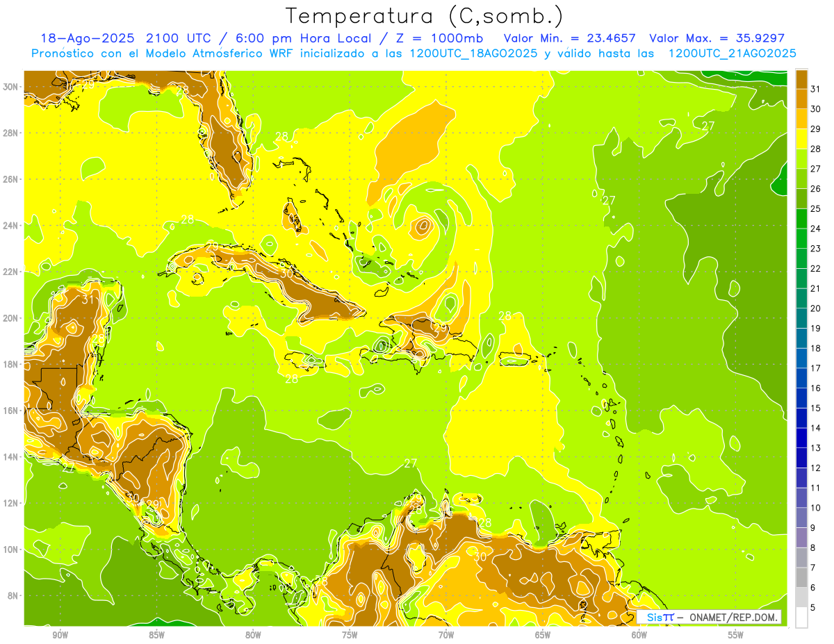Click the '24N' latitude axis label
Screen dimensions: 834x644
pyautogui.click(x=10, y=226)
